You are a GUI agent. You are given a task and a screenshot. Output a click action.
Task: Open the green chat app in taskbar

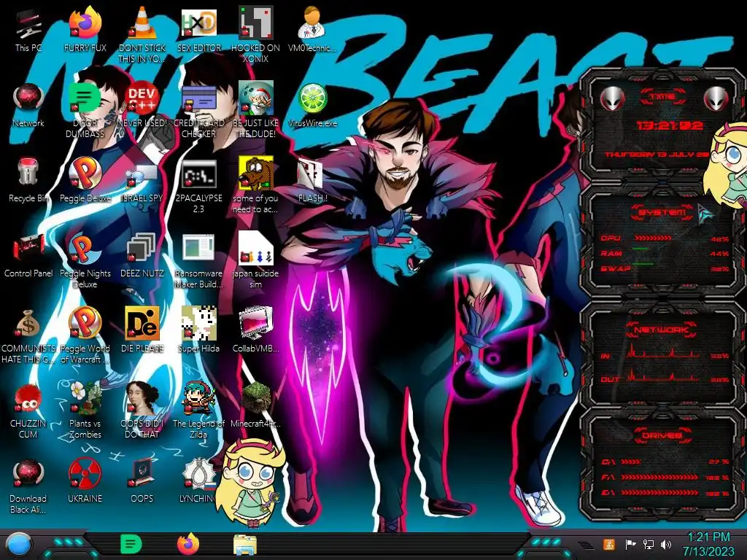131,544
